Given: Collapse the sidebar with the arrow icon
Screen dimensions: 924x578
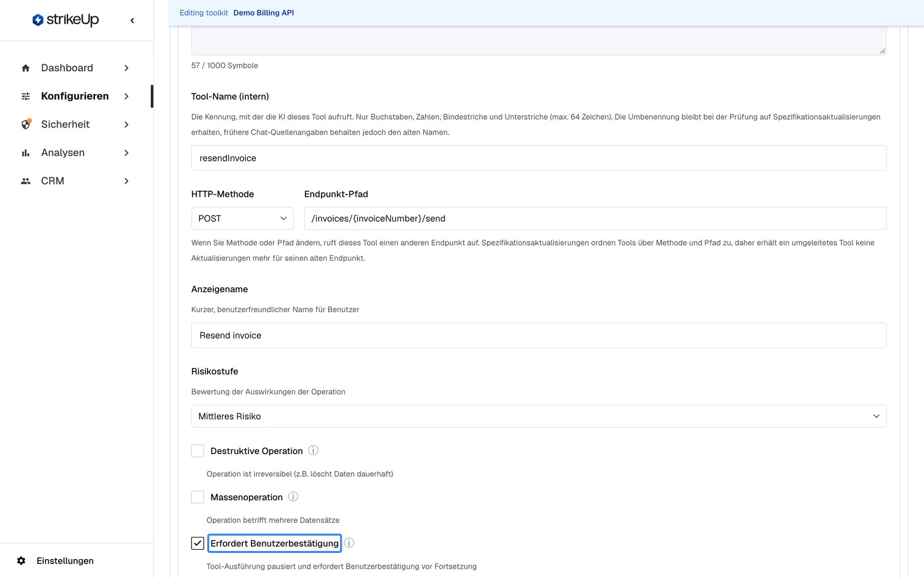Looking at the screenshot, I should pyautogui.click(x=132, y=21).
